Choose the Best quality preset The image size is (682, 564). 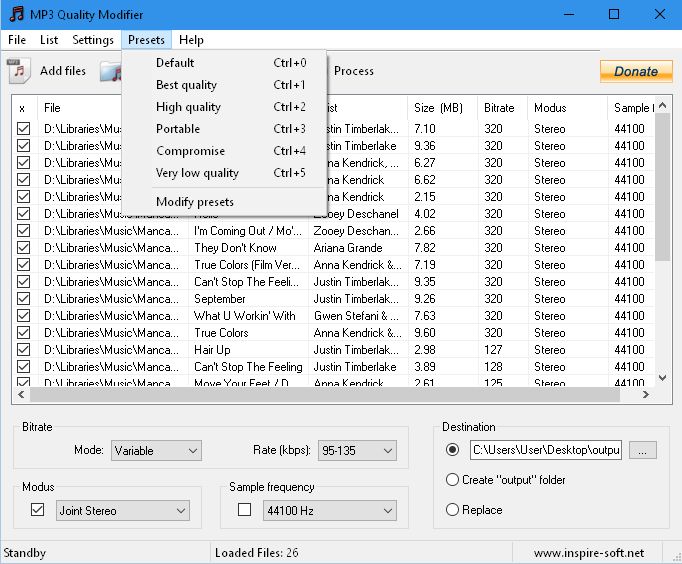186,85
